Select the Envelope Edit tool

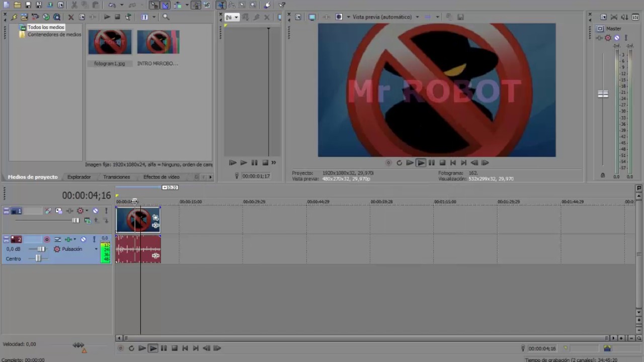pos(232,5)
